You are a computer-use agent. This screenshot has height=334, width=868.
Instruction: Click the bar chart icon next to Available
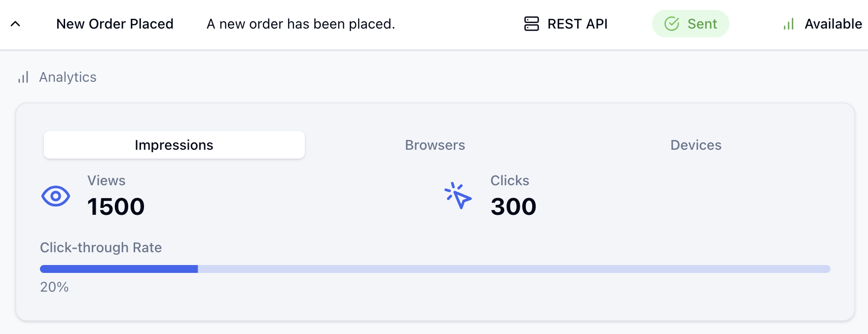(788, 24)
